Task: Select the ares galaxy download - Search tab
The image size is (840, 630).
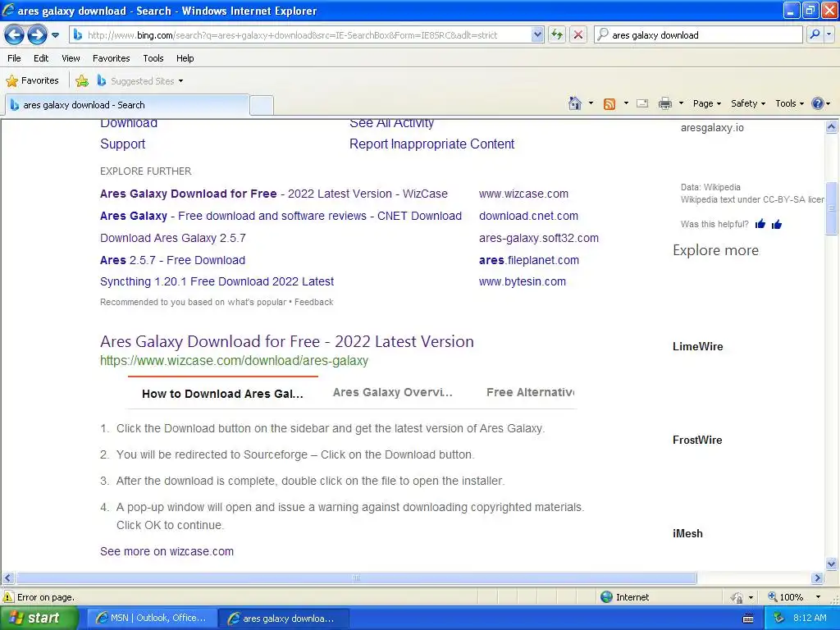Action: pyautogui.click(x=127, y=105)
